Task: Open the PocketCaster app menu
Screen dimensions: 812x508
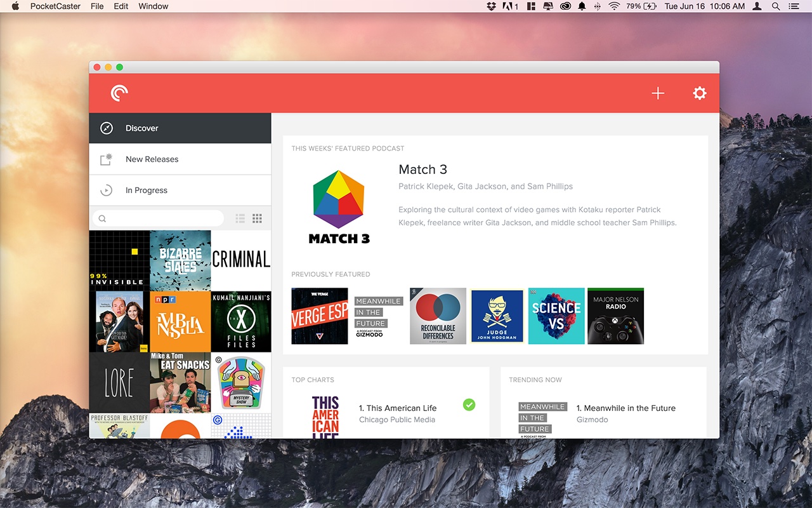Action: 55,6
